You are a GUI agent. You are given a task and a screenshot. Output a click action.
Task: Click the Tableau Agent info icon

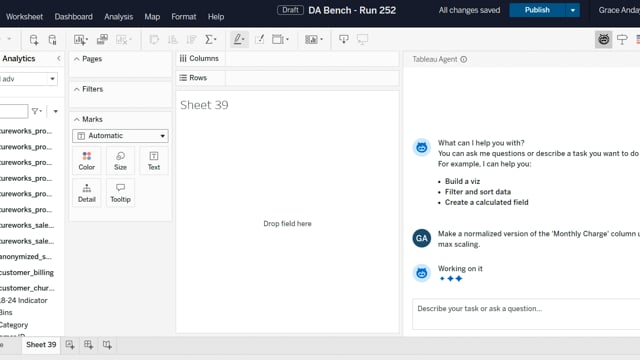[x=464, y=59]
